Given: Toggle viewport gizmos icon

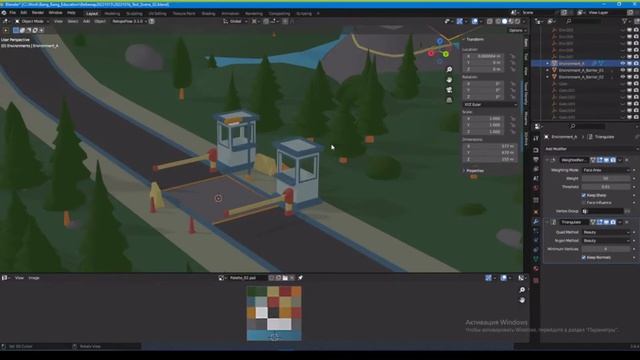Looking at the screenshot, I should point(460,21).
